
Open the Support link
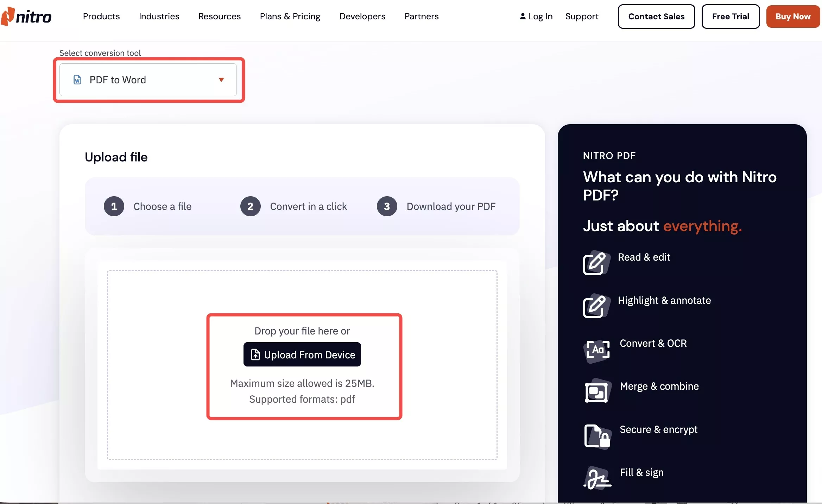(x=582, y=16)
